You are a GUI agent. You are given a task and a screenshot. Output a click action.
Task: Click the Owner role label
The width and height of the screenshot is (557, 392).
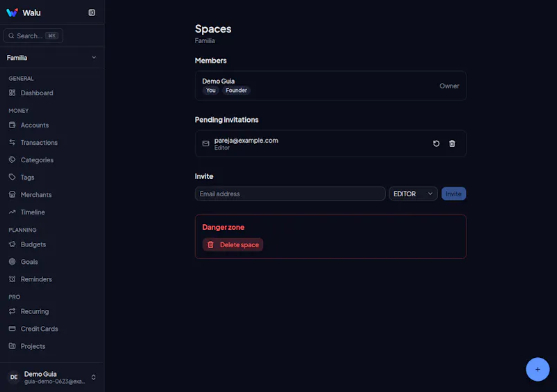(449, 86)
